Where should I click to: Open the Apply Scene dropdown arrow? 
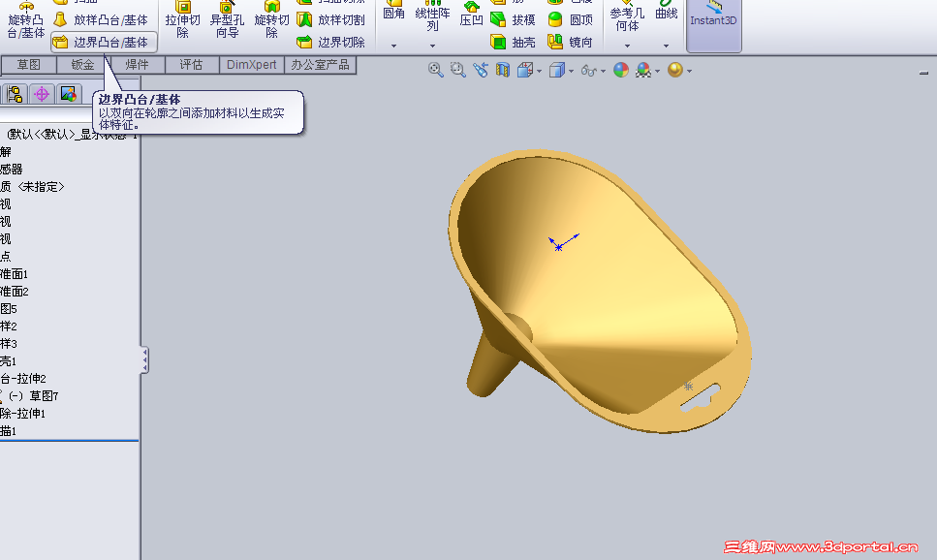[657, 71]
